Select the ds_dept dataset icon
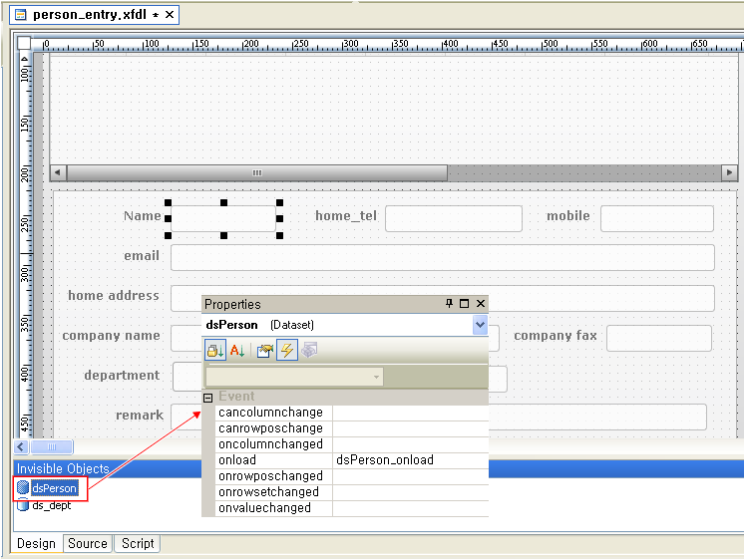745x560 pixels. 23,505
